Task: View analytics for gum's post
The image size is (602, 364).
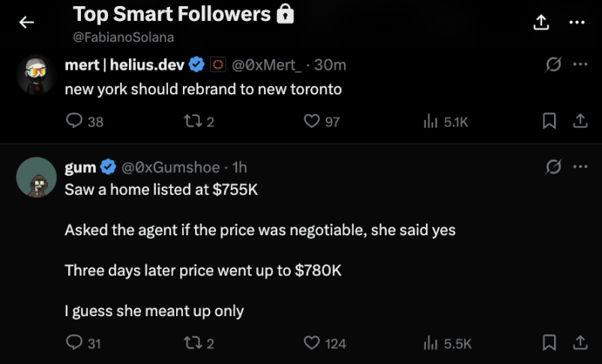Action: [430, 343]
